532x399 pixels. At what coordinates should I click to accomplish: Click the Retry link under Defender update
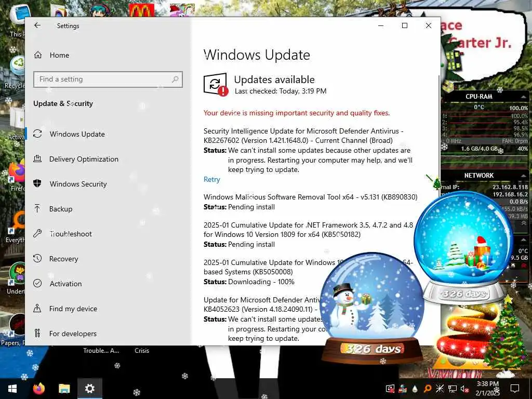click(212, 179)
